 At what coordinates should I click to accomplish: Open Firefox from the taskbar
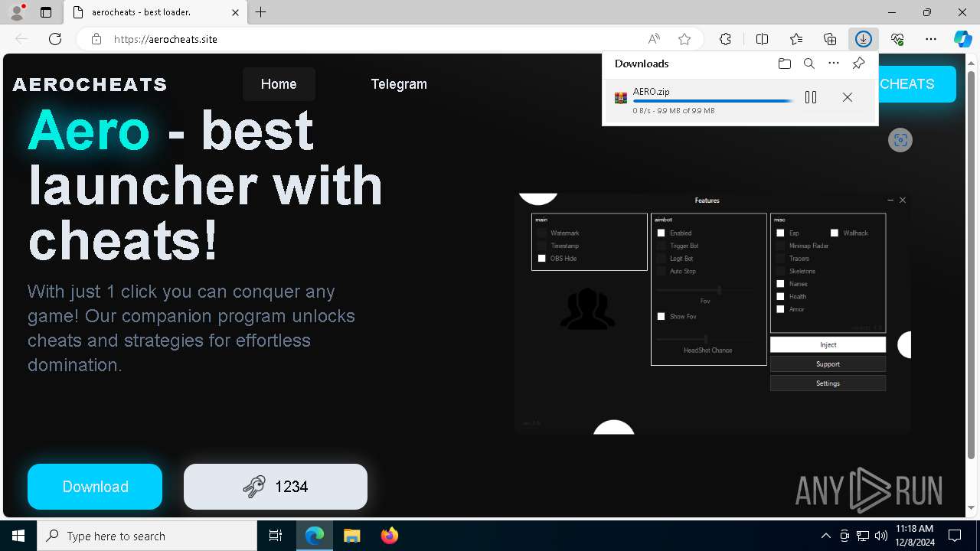[389, 536]
